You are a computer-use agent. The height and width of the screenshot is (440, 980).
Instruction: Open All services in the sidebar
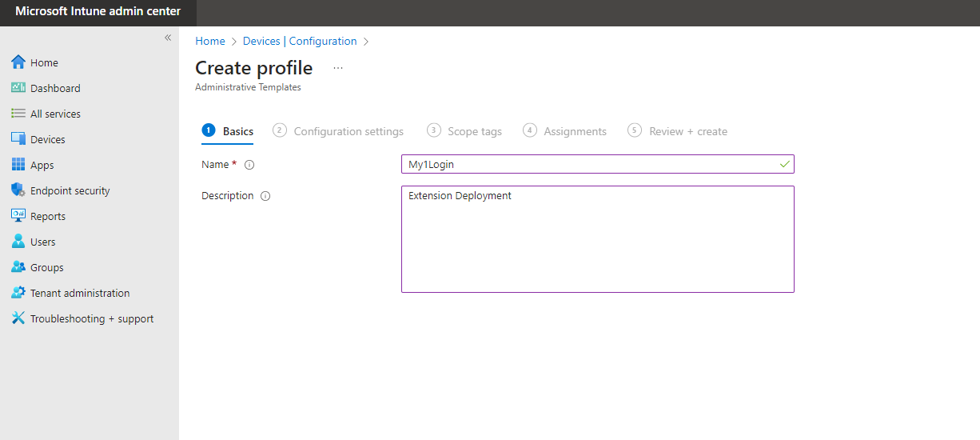[x=55, y=114]
